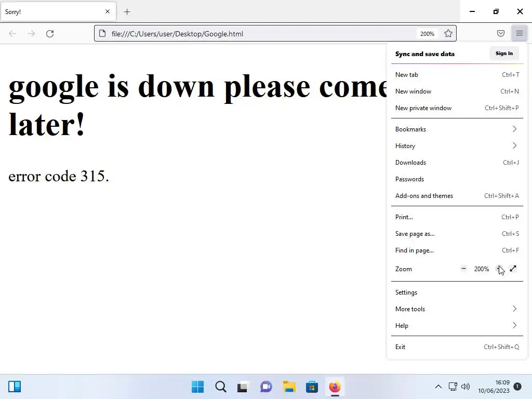Go forward one page
Screen dimensions: 532x399
point(31,34)
